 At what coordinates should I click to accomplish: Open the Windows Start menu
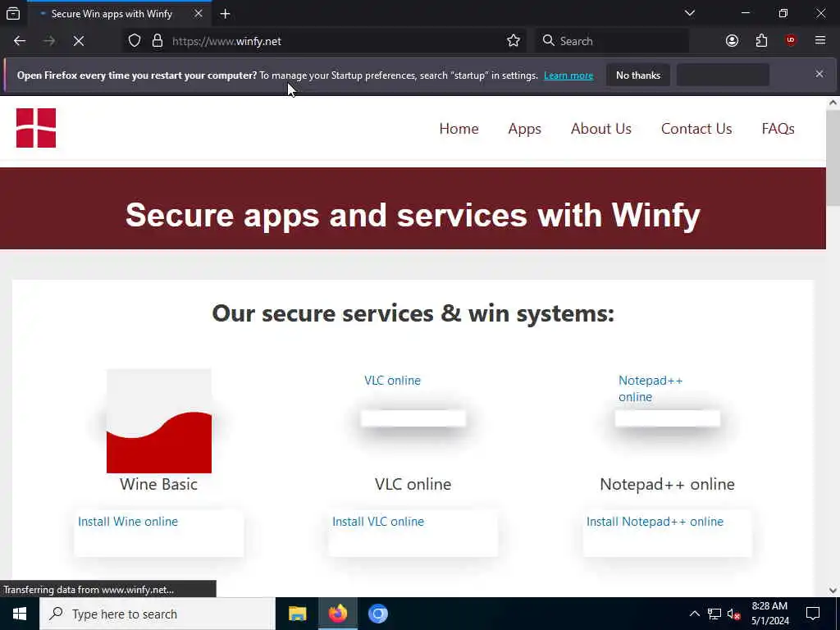pos(20,614)
